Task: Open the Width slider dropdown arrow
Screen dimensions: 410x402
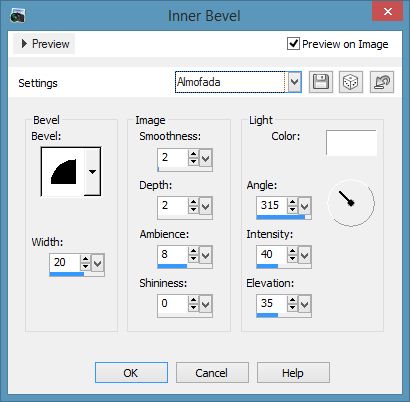Action: click(98, 263)
